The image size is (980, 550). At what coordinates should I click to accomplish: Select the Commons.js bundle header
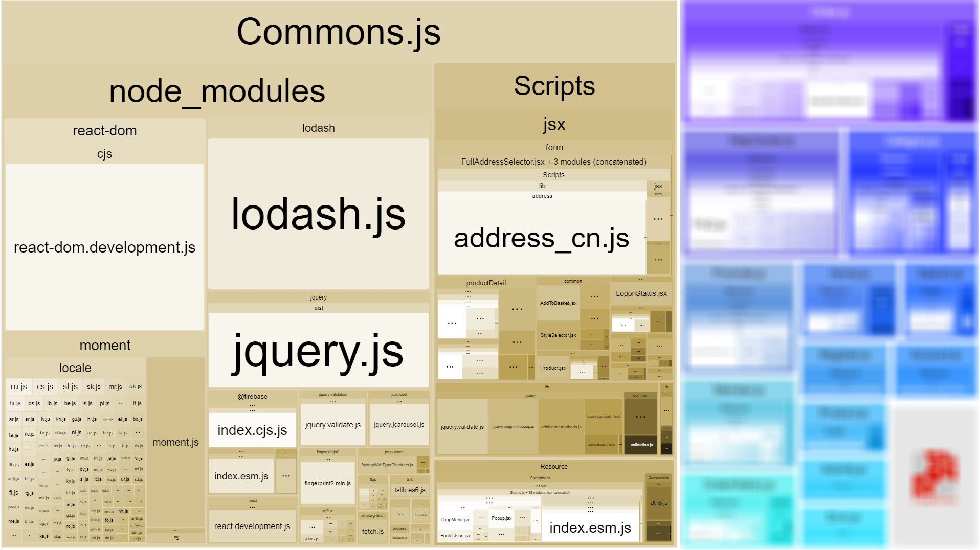[339, 32]
